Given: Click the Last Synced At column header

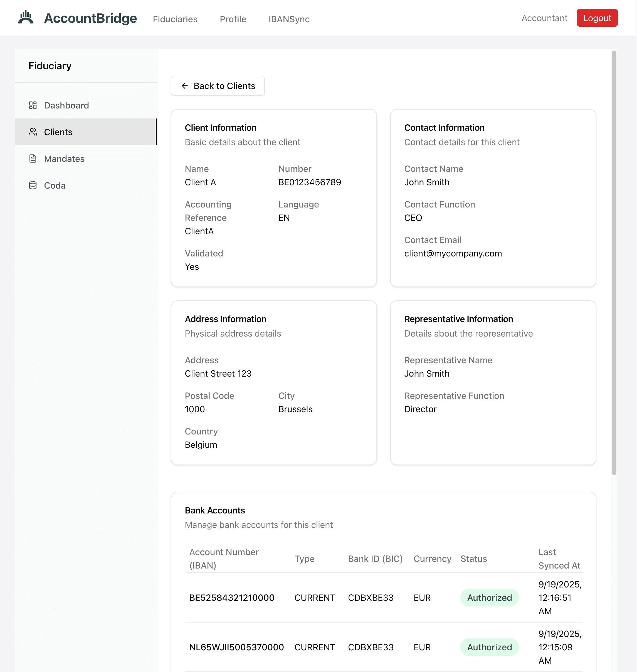Looking at the screenshot, I should pyautogui.click(x=559, y=559).
